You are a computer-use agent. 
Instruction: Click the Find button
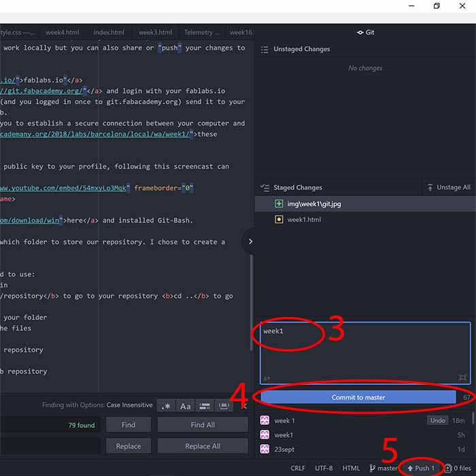pos(129,425)
